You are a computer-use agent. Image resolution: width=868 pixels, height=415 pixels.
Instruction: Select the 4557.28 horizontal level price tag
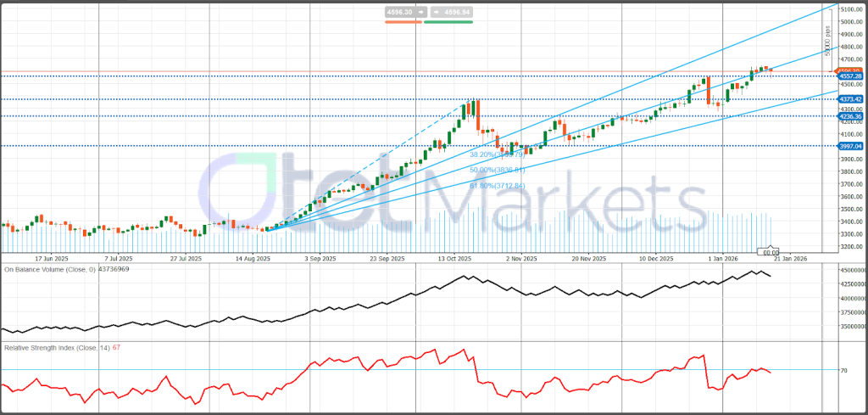click(x=849, y=76)
